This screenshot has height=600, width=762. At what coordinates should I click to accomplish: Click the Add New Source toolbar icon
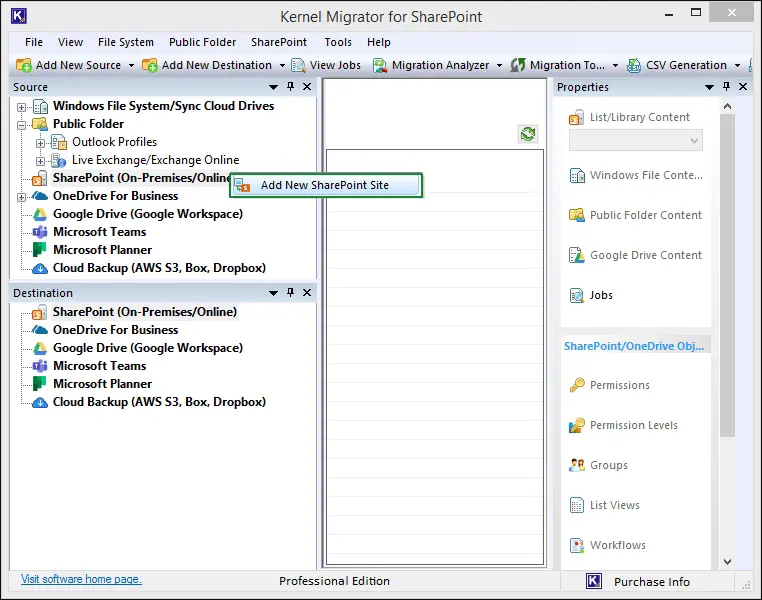pyautogui.click(x=24, y=65)
